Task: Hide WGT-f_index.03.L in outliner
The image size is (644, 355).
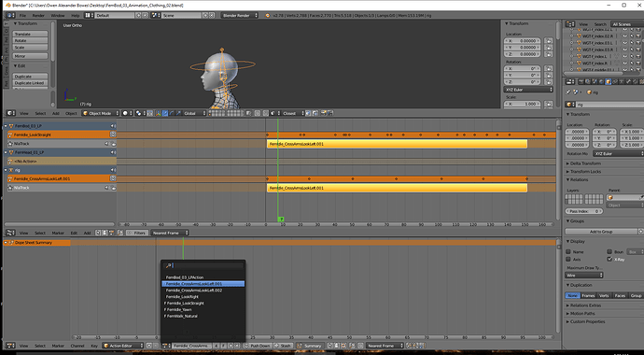Action: 624,43
